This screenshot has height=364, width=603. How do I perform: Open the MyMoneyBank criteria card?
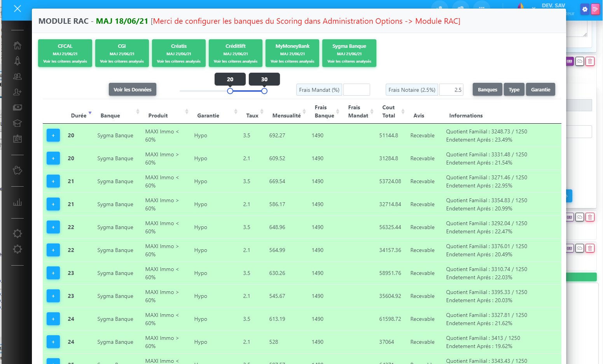(x=292, y=53)
